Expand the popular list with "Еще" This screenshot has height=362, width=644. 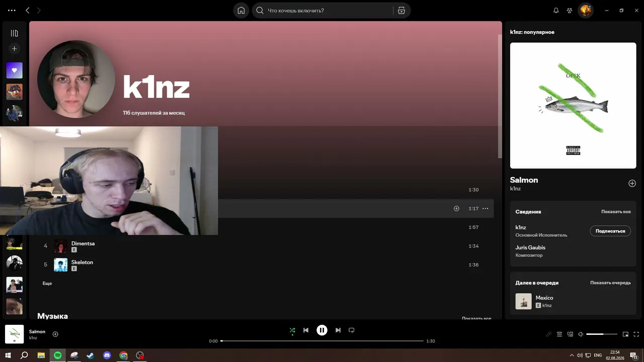[x=47, y=284]
